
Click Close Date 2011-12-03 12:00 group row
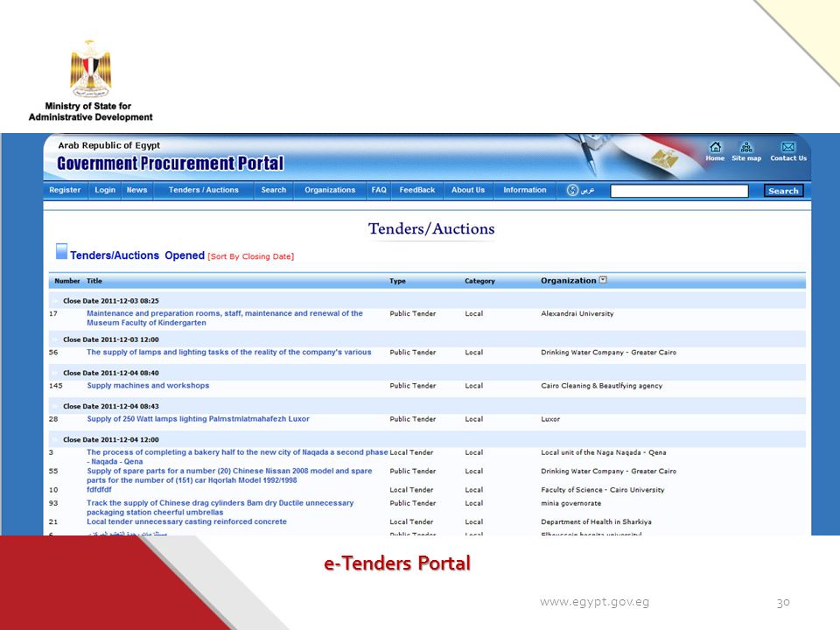pyautogui.click(x=428, y=339)
